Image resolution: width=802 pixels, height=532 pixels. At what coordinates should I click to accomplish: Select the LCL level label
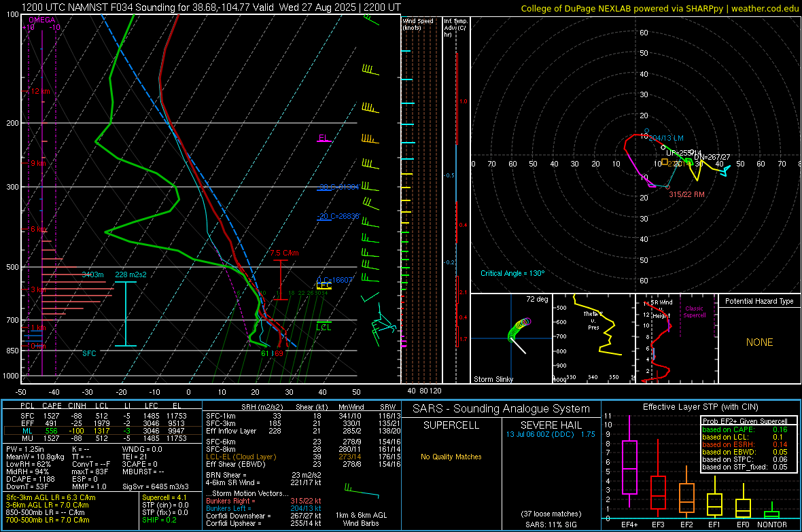[x=324, y=327]
